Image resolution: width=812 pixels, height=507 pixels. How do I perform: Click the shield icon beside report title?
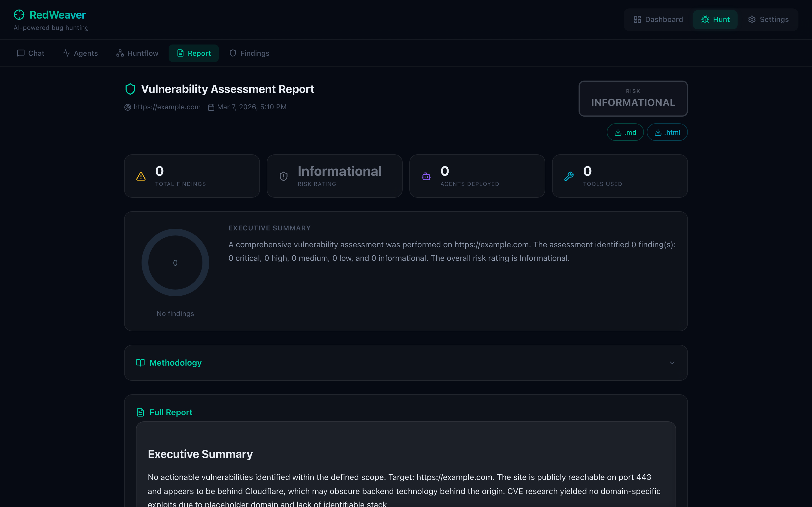coord(130,89)
